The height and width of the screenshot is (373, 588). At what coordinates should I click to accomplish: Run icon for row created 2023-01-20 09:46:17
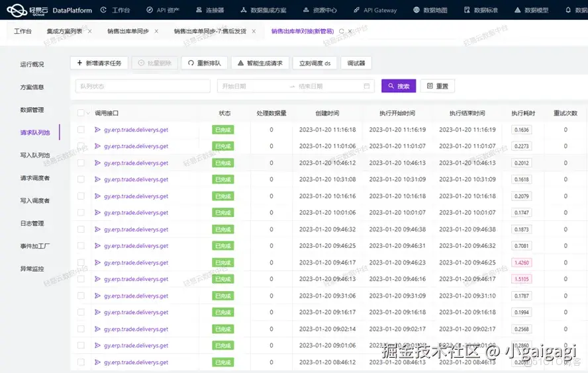[97, 263]
